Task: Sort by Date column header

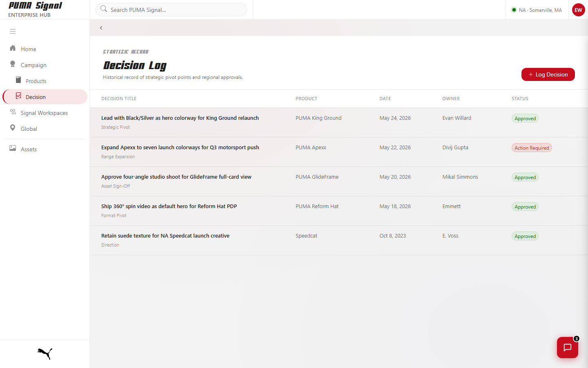Action: (385, 99)
